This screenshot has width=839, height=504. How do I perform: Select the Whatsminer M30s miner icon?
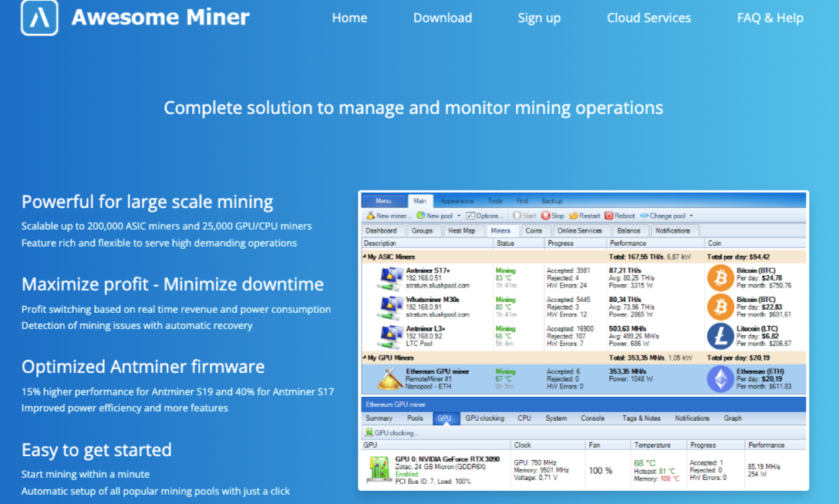390,307
